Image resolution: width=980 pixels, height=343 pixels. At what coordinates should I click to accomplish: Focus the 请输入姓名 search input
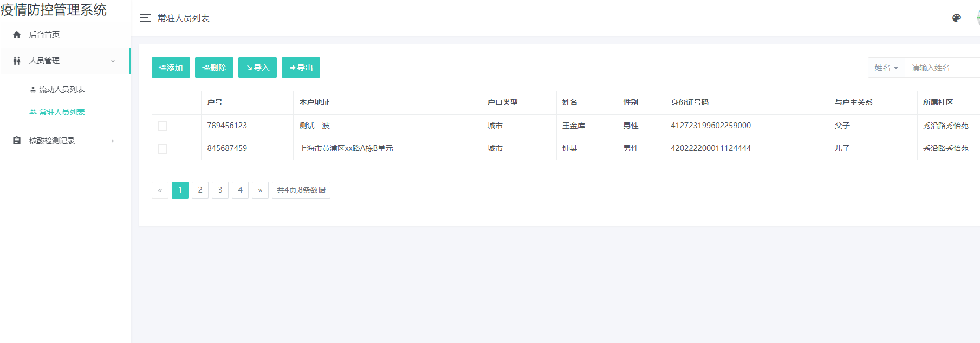click(943, 68)
